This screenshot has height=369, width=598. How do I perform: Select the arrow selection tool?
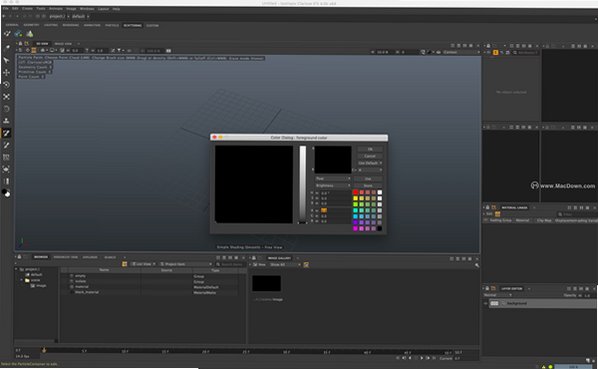coord(6,60)
